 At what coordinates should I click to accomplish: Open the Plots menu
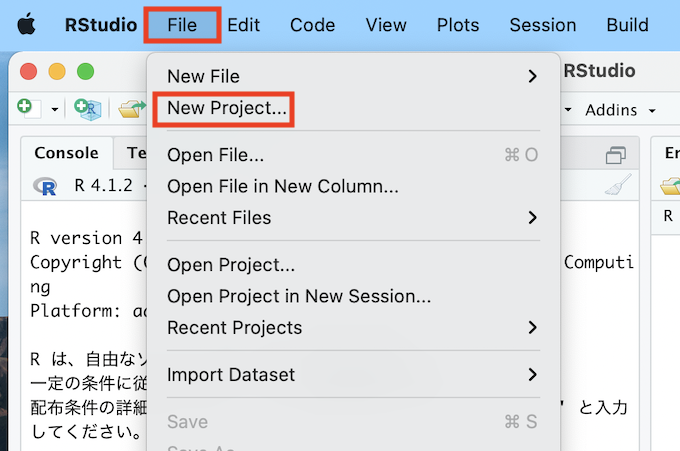tap(459, 25)
